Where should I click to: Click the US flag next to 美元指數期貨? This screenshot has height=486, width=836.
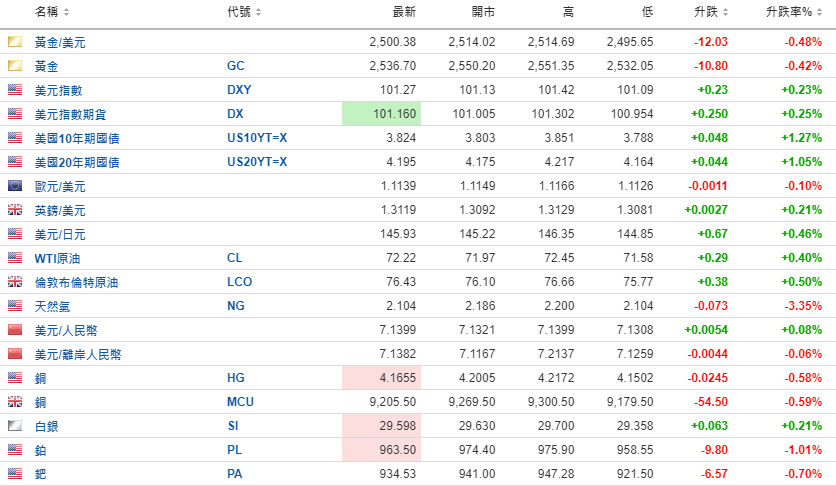14,114
